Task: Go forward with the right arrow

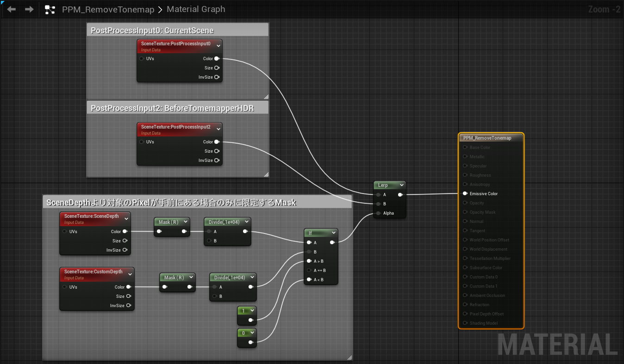Action: point(29,9)
